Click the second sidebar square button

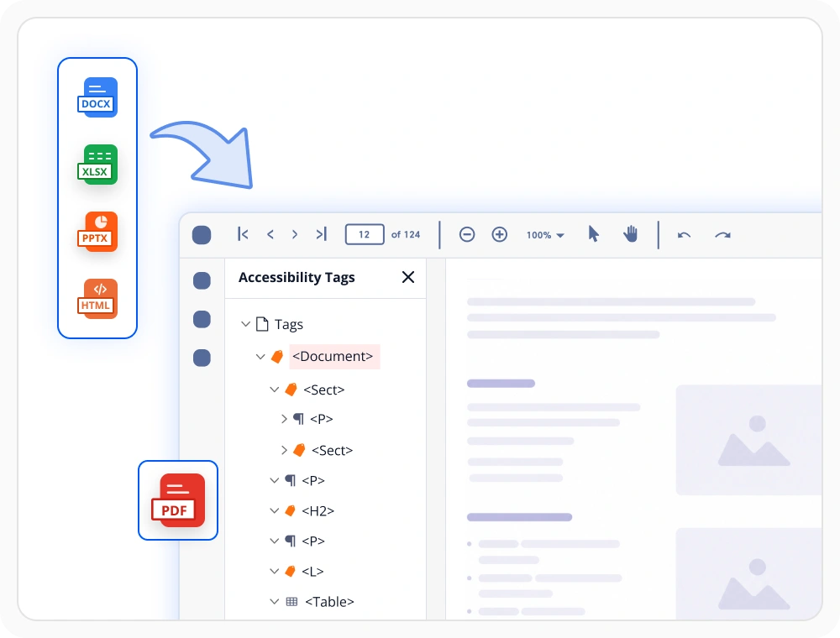pos(202,319)
